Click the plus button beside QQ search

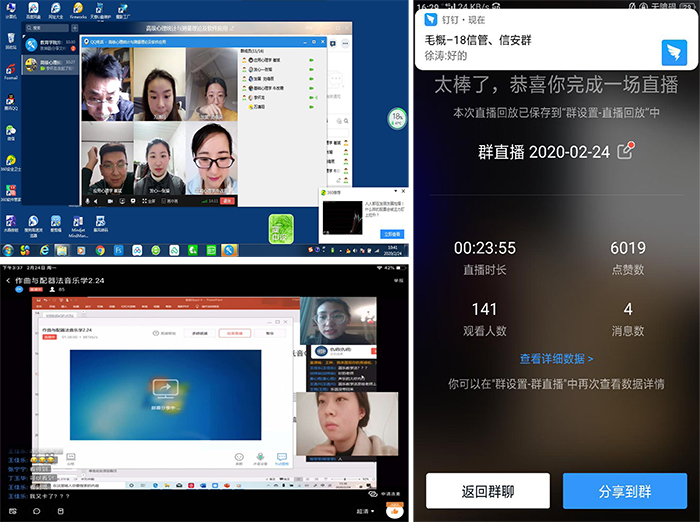tap(72, 27)
